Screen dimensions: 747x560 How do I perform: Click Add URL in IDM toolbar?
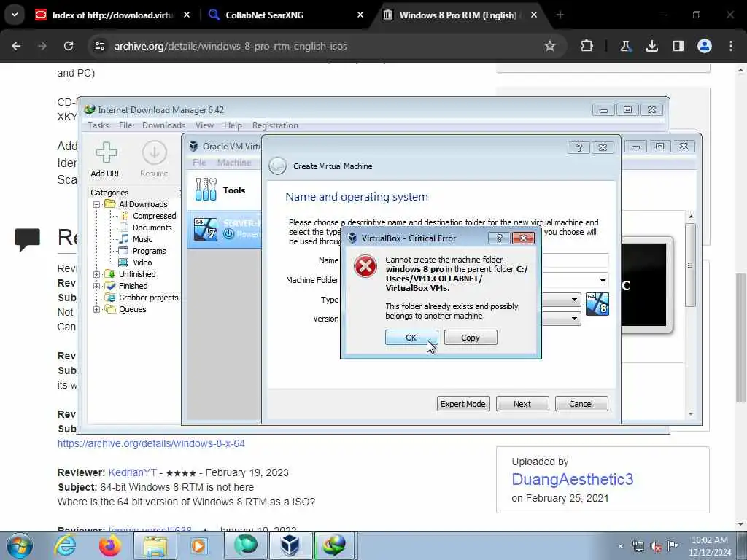tap(106, 160)
